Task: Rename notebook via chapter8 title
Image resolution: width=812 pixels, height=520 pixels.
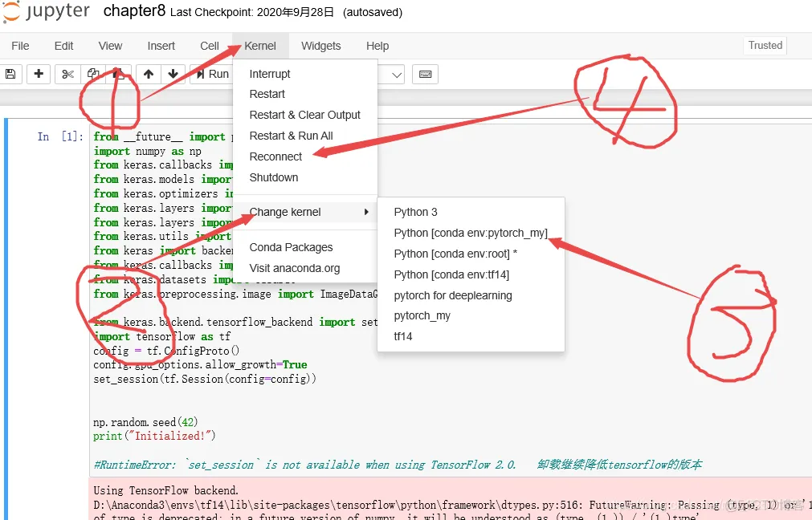Action: coord(134,11)
